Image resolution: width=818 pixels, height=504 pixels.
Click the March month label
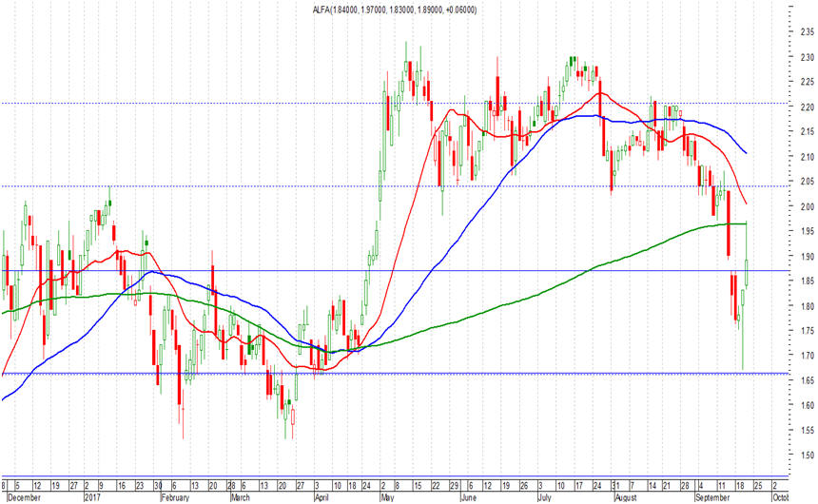[240, 497]
